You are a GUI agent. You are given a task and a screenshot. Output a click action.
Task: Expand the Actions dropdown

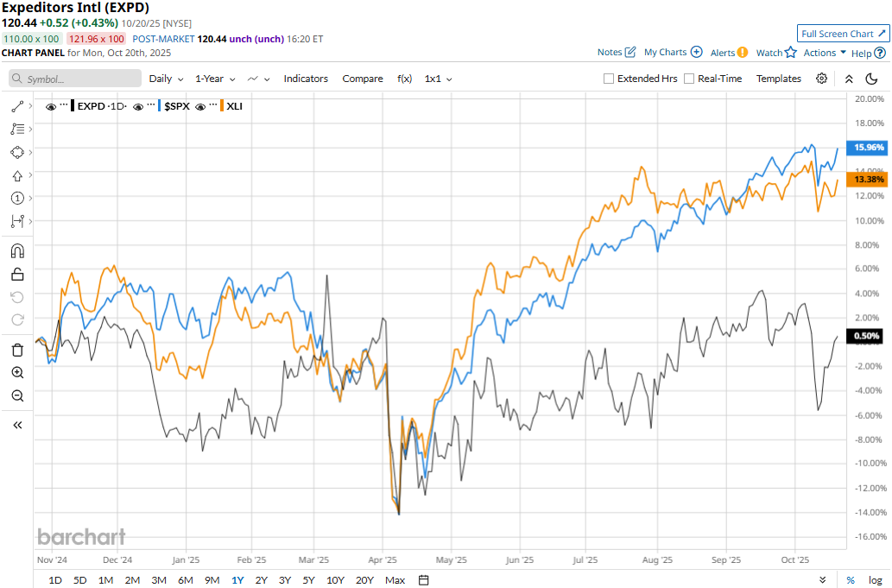(825, 53)
